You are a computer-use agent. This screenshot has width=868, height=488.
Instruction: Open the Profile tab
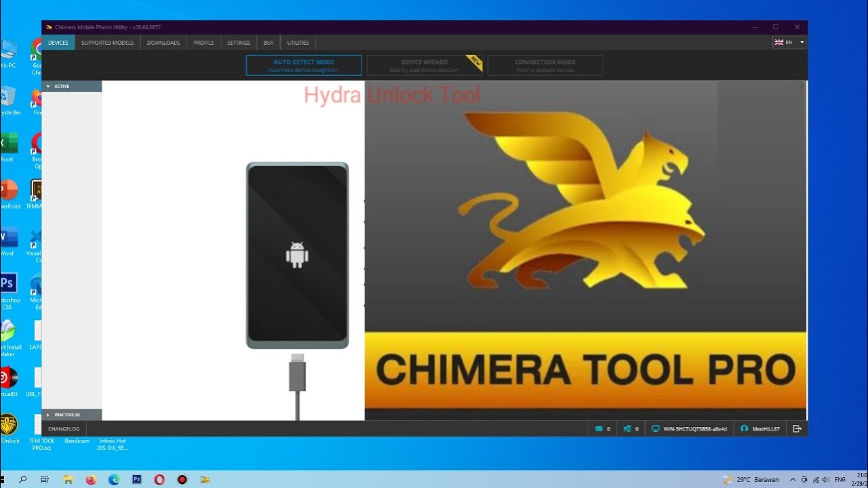click(x=203, y=43)
